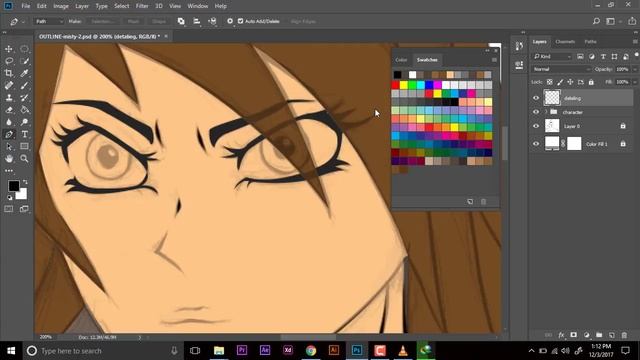This screenshot has width=640, height=360.
Task: Select the Lasso tool
Action: 9,61
